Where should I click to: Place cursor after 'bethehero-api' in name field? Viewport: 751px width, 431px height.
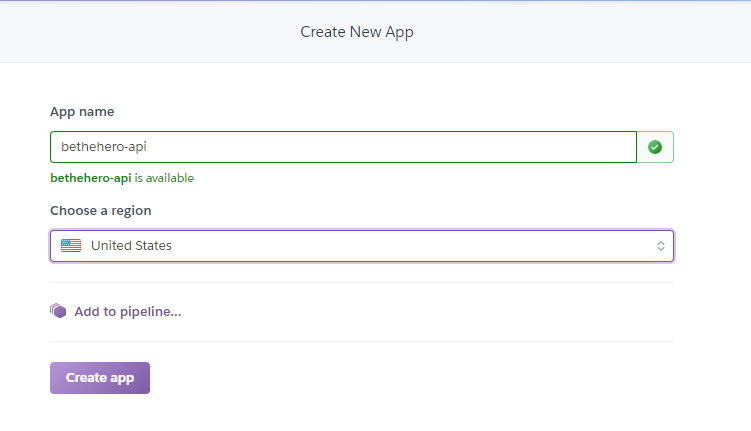148,147
